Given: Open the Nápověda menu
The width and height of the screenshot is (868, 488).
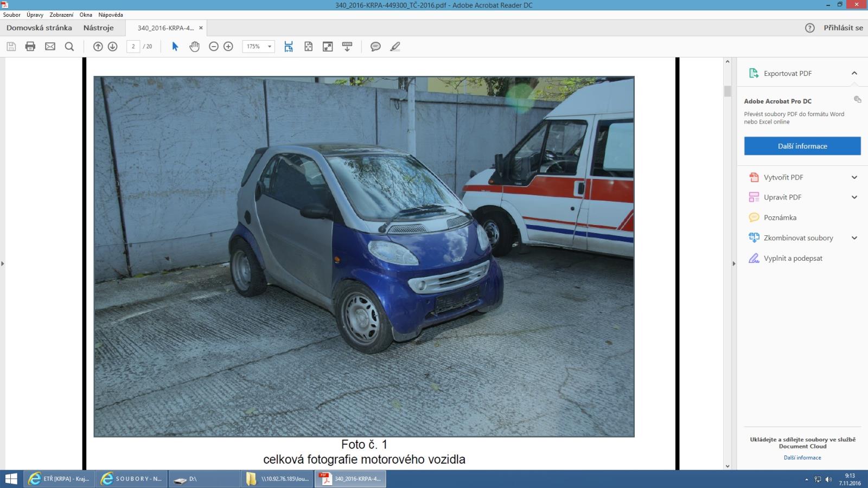Looking at the screenshot, I should pos(111,15).
